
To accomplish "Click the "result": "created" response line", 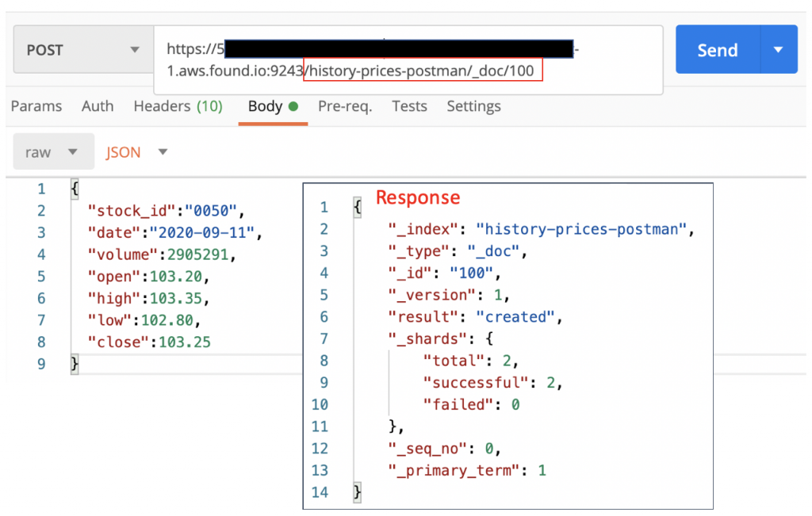I will pyautogui.click(x=474, y=317).
